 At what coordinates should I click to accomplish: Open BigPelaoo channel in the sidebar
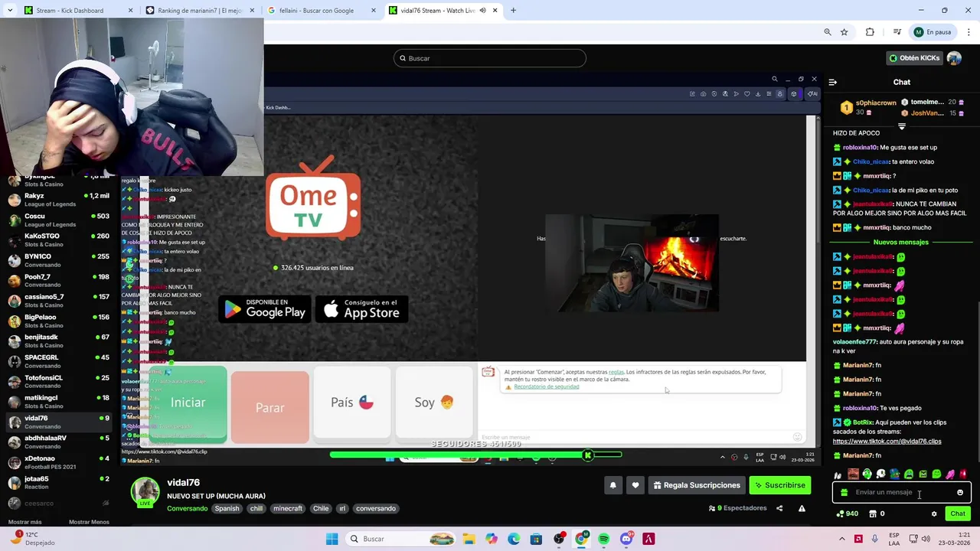[58, 321]
